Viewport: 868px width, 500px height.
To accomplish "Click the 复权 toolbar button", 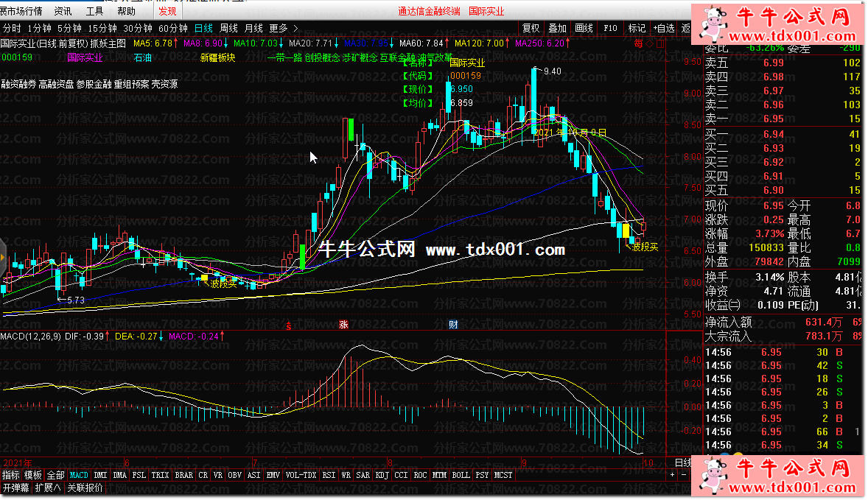I will coord(531,28).
